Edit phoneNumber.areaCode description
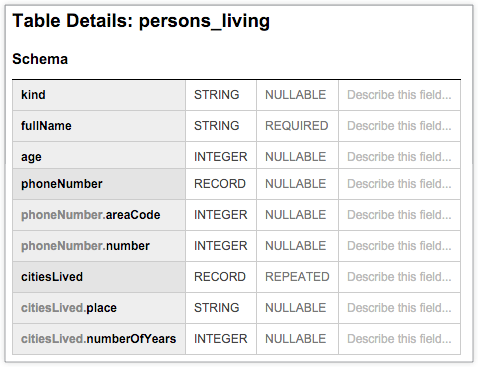 [399, 215]
